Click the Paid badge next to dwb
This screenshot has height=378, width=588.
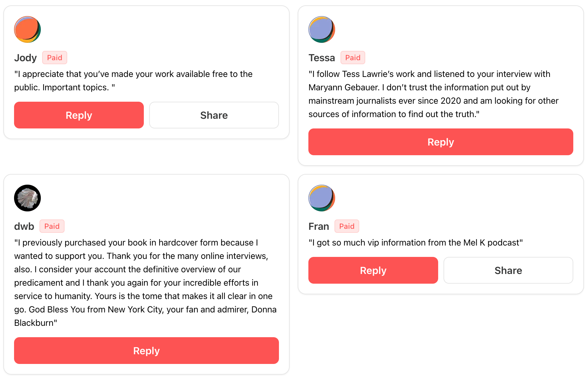coord(52,226)
